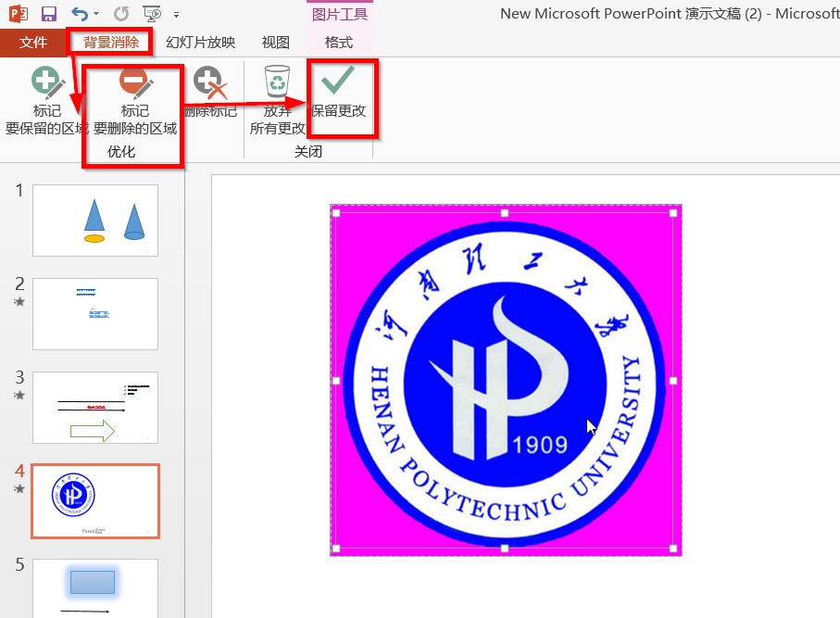Select slide 3 thumbnail with the green arrow
The height and width of the screenshot is (618, 840).
(x=95, y=407)
